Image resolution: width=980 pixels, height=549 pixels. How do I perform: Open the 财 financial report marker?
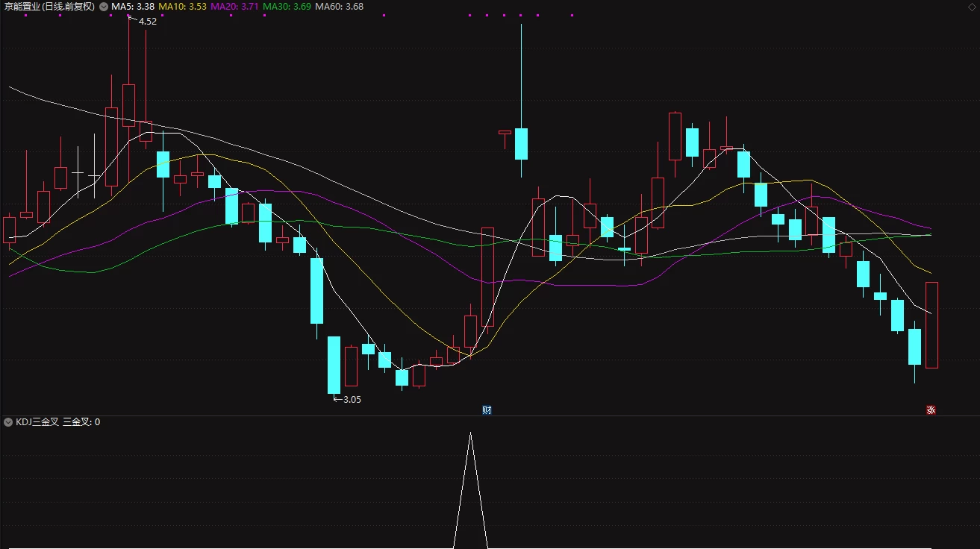pos(487,410)
